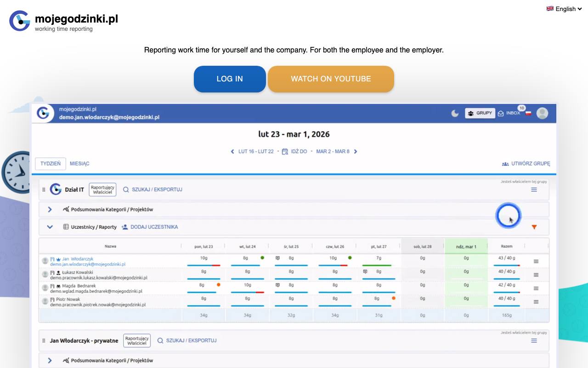Click UTWÓRZ GRUPĘ create group button
Image resolution: width=588 pixels, height=368 pixels.
(526, 163)
